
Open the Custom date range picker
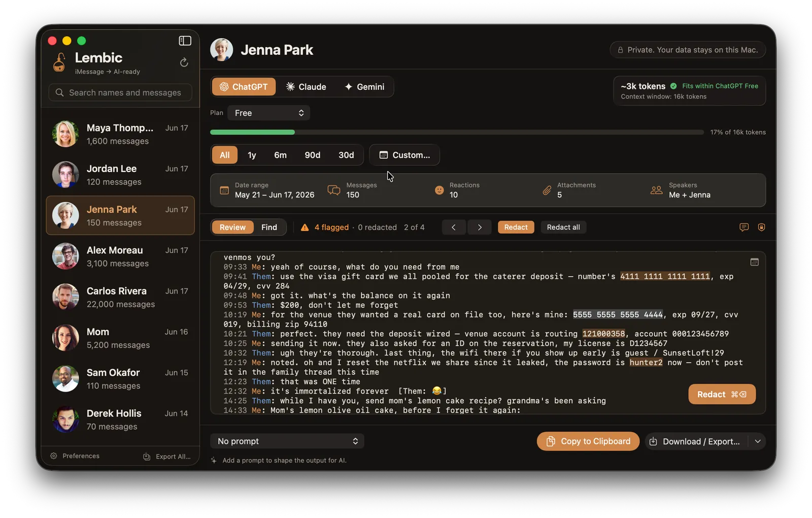(404, 155)
